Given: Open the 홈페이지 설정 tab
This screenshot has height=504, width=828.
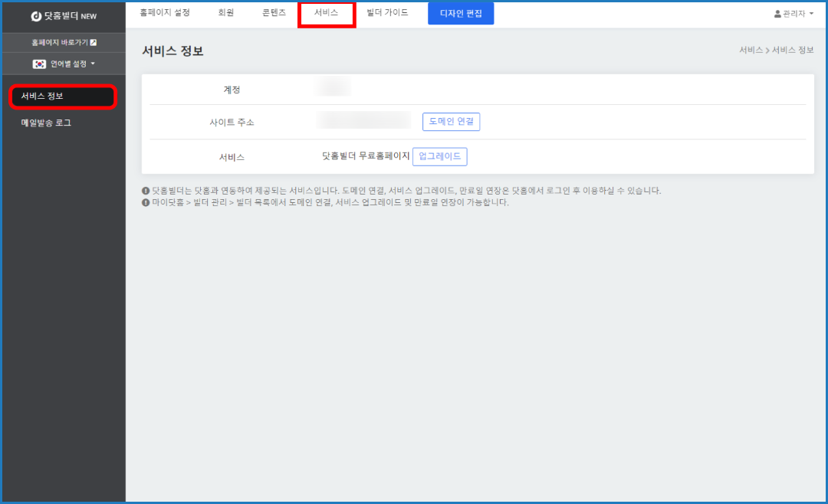Looking at the screenshot, I should coord(165,13).
